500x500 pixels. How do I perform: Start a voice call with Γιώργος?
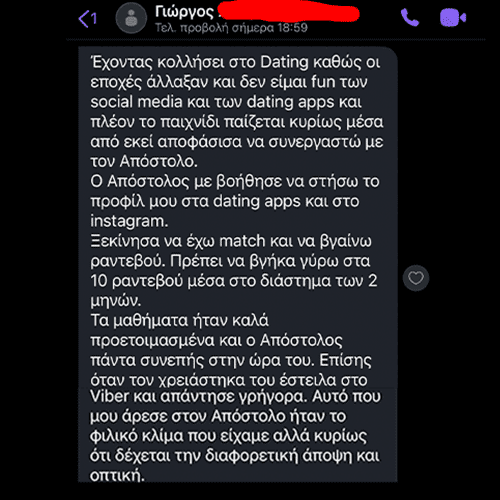(410, 18)
